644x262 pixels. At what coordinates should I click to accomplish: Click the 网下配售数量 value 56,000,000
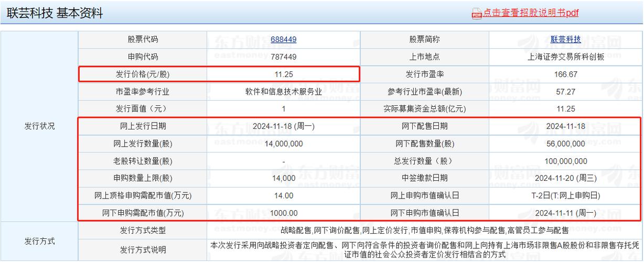tap(565, 144)
